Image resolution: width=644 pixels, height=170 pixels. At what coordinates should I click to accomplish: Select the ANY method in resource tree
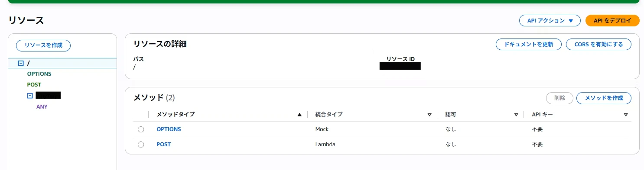pyautogui.click(x=42, y=106)
